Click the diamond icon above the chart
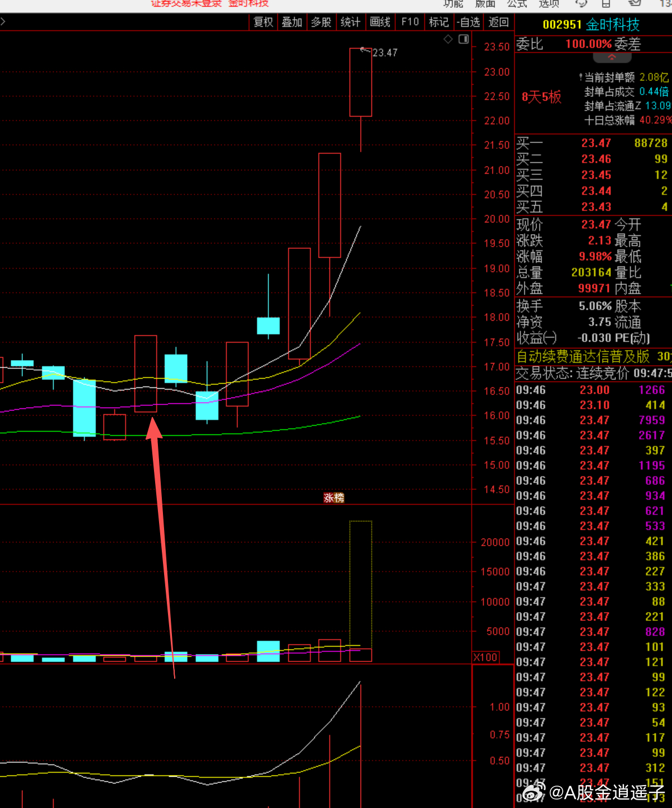Screen dimensions: 672x808 448,39
